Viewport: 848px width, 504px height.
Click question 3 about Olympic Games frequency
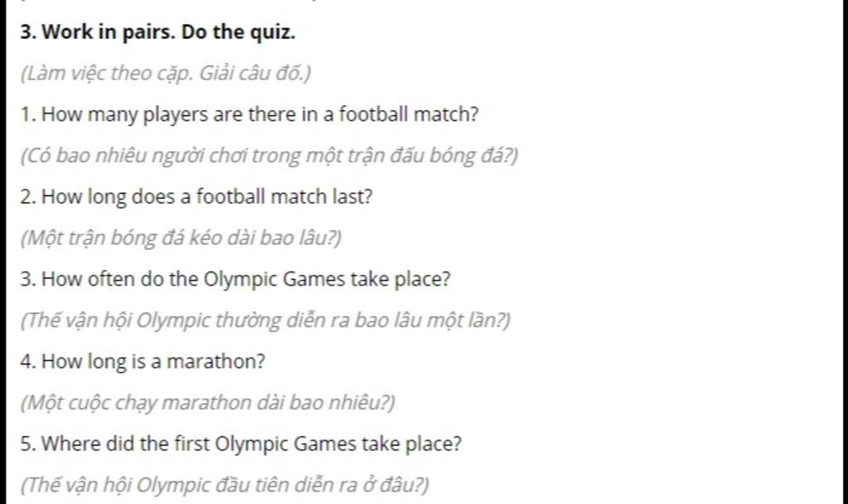point(235,279)
